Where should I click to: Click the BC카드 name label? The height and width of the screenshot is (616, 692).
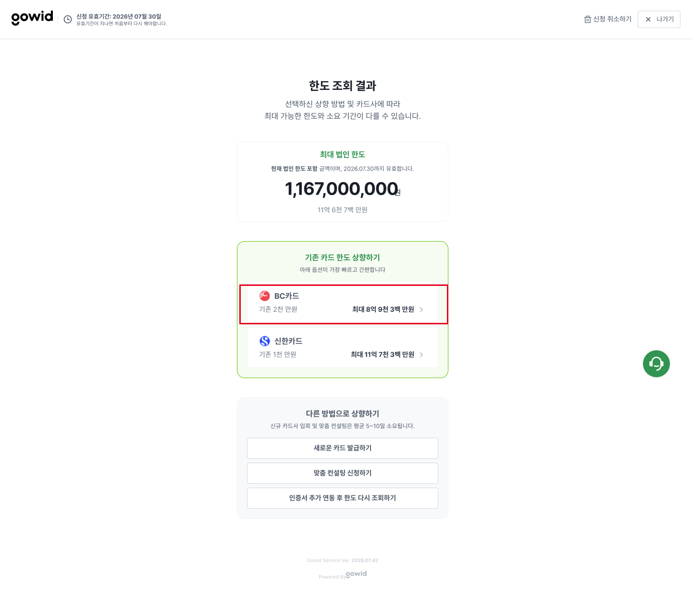(286, 296)
